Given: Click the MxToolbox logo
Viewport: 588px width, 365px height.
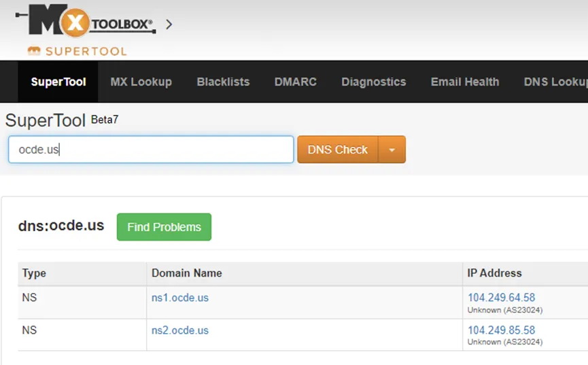Looking at the screenshot, I should pyautogui.click(x=86, y=21).
